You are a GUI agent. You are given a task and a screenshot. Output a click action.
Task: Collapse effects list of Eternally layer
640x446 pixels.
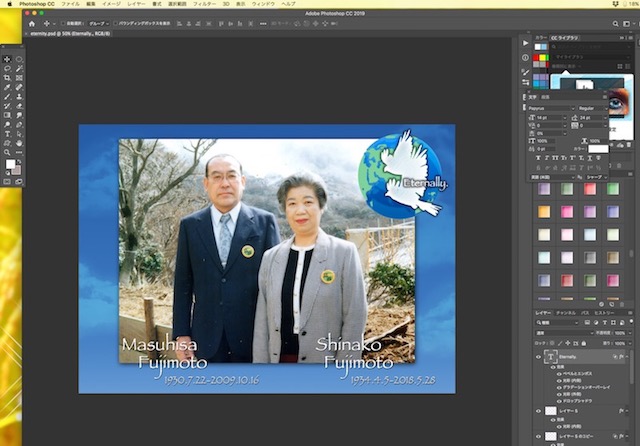click(x=627, y=357)
